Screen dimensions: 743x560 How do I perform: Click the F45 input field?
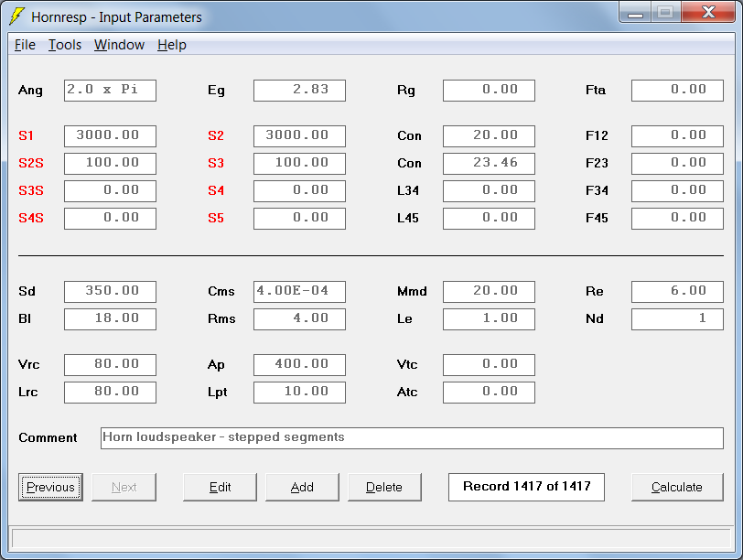pos(677,219)
